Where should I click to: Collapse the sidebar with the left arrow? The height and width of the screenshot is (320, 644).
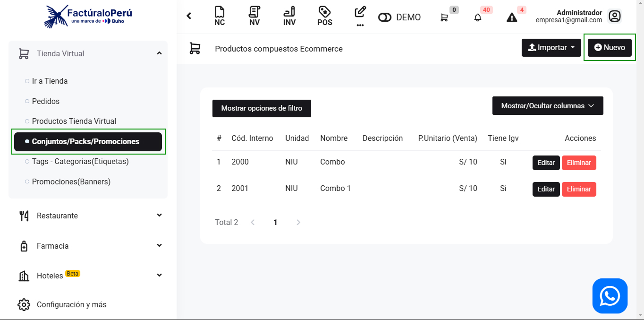click(x=189, y=16)
